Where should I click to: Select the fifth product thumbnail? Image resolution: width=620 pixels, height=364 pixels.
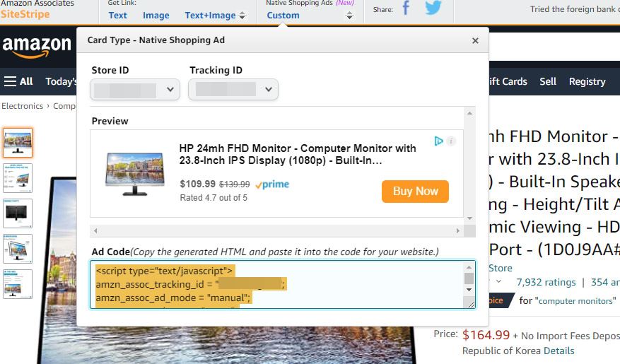(18, 283)
